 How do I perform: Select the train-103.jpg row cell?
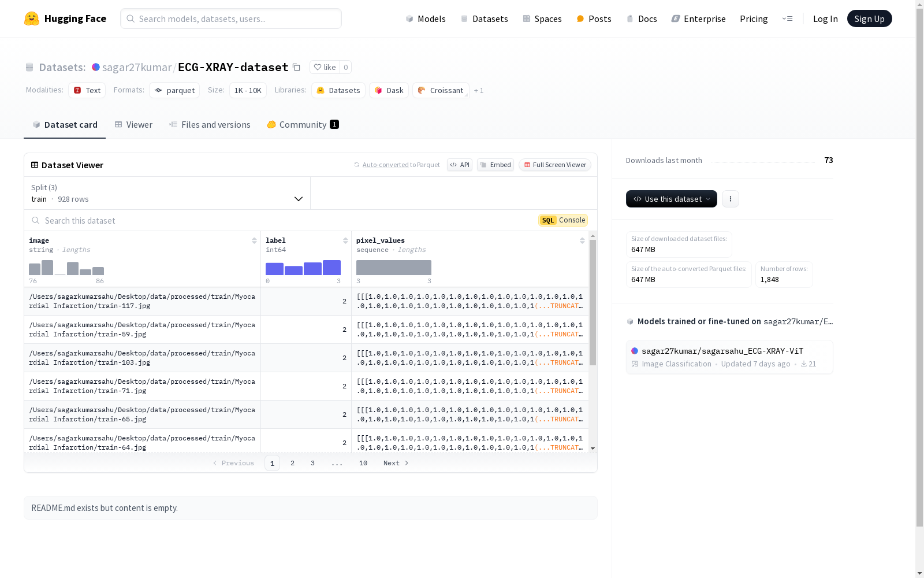pyautogui.click(x=142, y=358)
